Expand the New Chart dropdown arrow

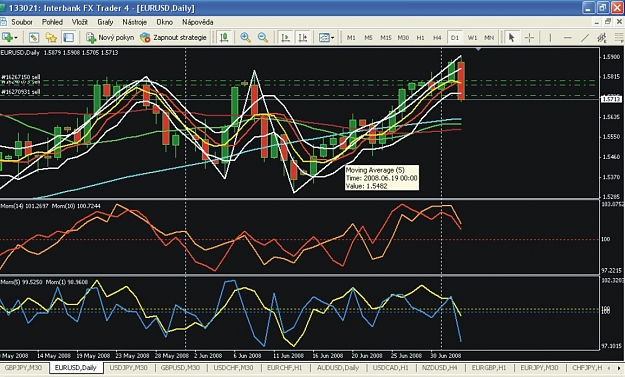[16, 38]
